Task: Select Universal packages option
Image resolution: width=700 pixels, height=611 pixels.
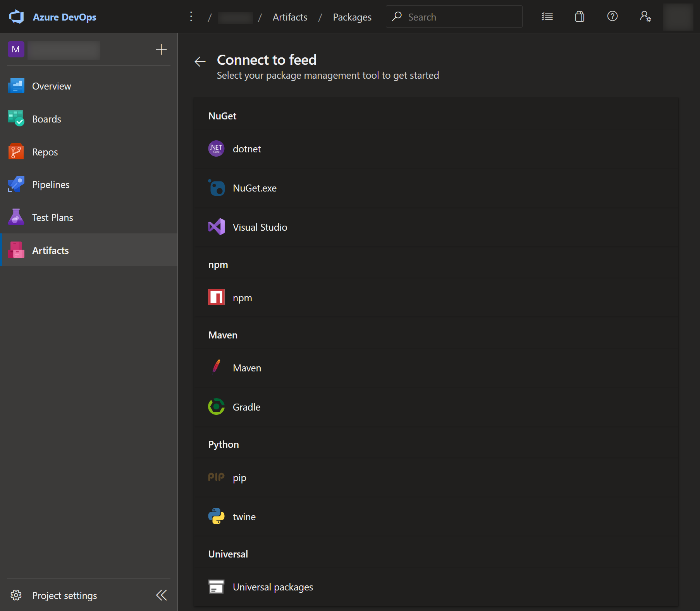Action: pos(436,587)
